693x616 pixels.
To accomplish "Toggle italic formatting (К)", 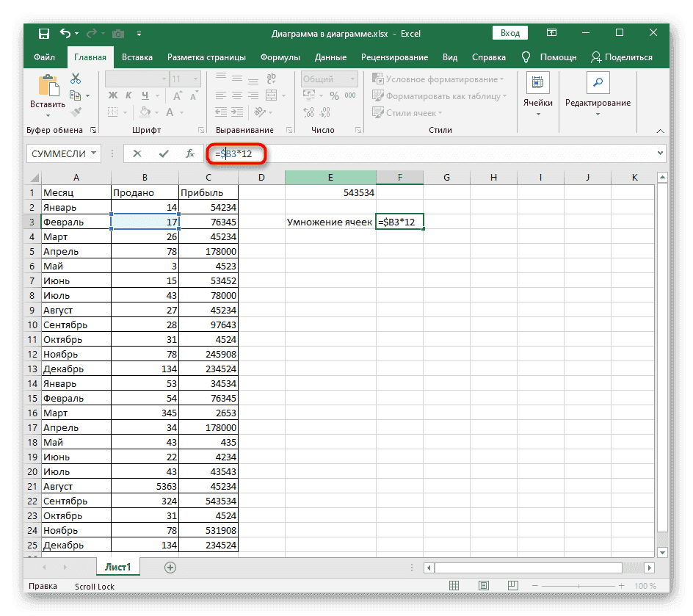I will [x=128, y=95].
